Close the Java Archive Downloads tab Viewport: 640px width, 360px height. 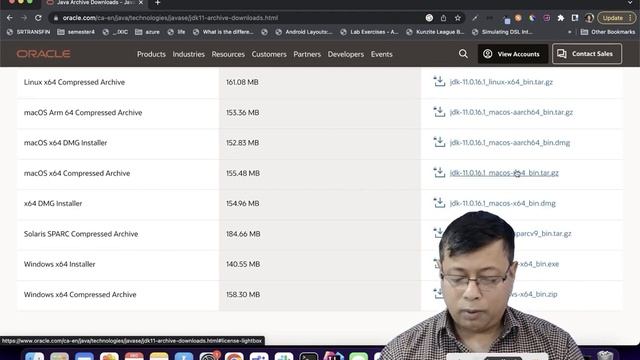[x=140, y=3]
